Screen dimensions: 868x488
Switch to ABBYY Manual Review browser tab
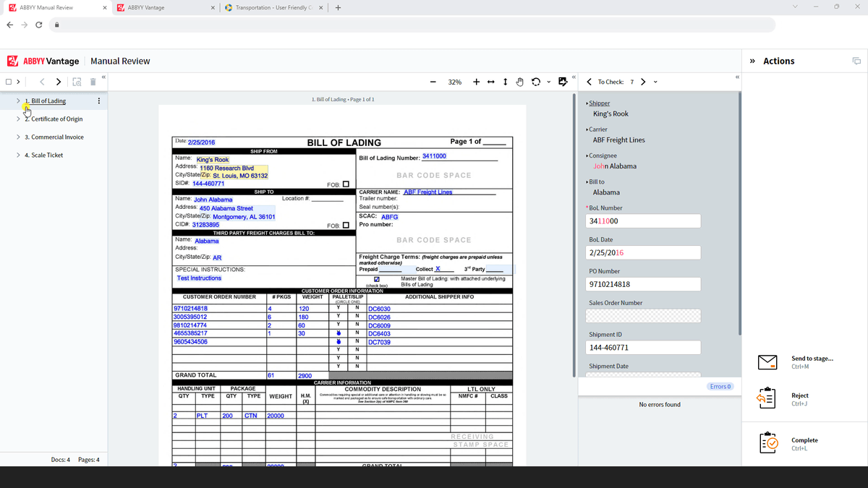coord(56,8)
